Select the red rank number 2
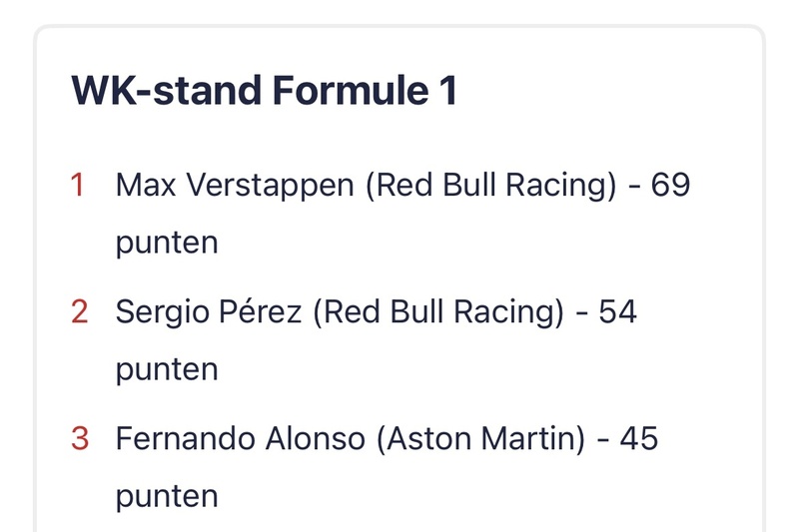This screenshot has width=799, height=532. click(80, 311)
